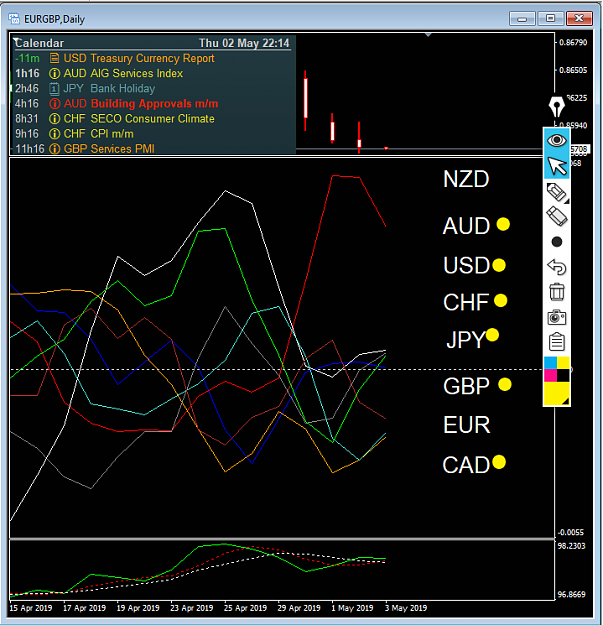Click the CHF currency label
The image size is (603, 625).
[x=466, y=303]
